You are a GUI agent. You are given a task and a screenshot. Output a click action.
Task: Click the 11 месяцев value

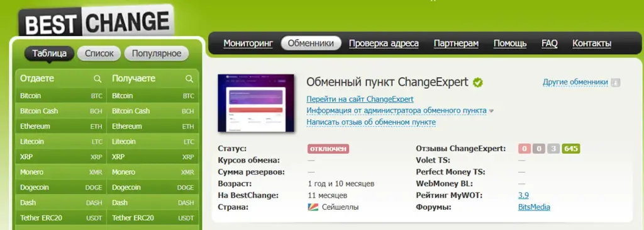(x=327, y=195)
